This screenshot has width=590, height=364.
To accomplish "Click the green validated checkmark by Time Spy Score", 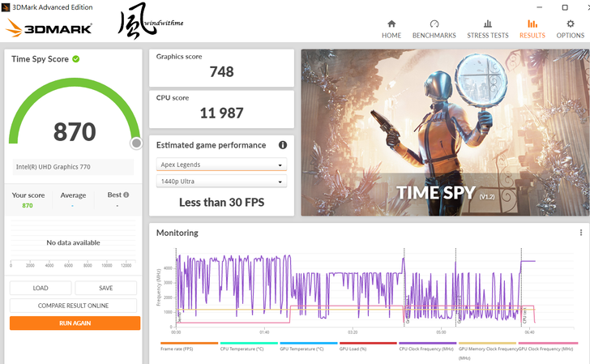I will 76,59.
